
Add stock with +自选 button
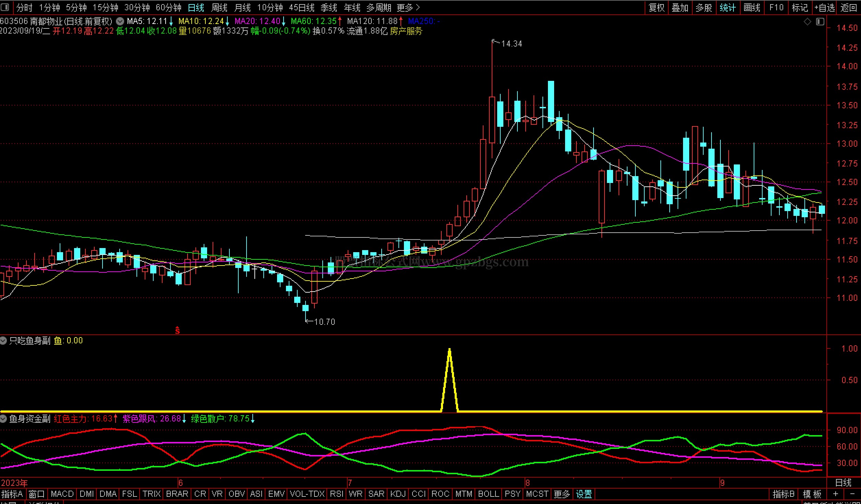[825, 8]
